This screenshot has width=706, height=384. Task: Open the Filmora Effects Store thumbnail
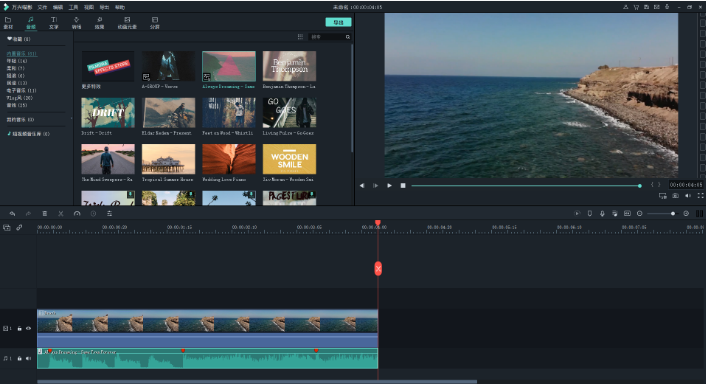(108, 66)
